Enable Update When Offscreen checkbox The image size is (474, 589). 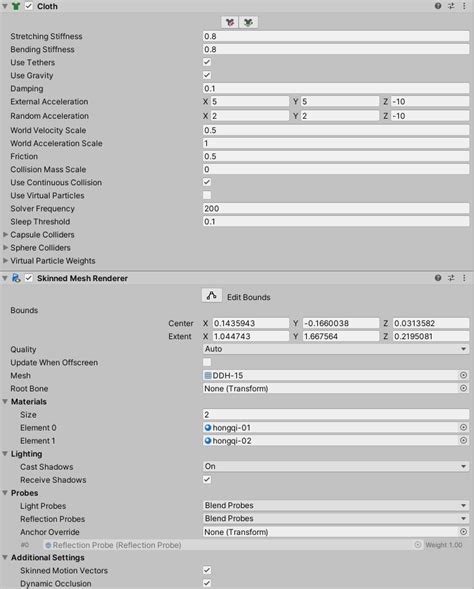click(x=207, y=362)
